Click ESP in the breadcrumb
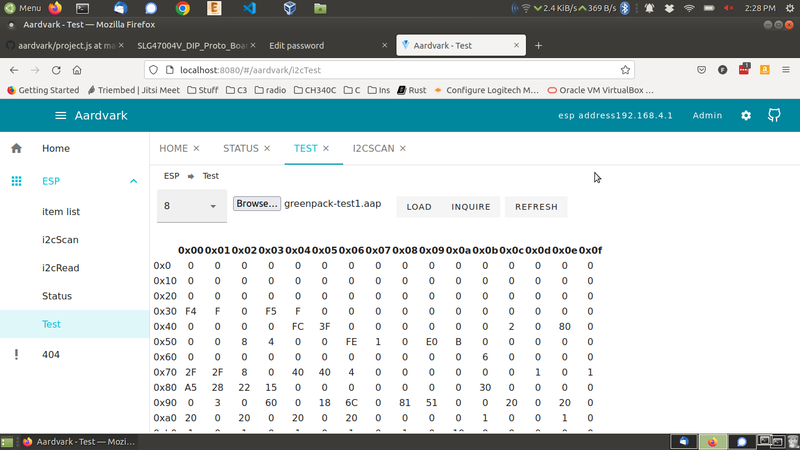The height and width of the screenshot is (450, 800). 171,176
